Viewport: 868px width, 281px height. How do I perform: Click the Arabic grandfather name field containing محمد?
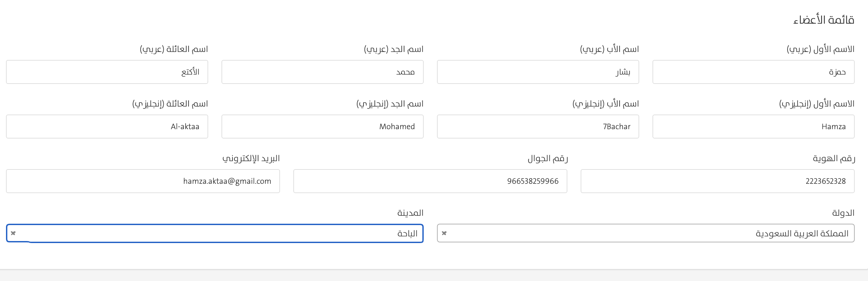click(x=322, y=72)
